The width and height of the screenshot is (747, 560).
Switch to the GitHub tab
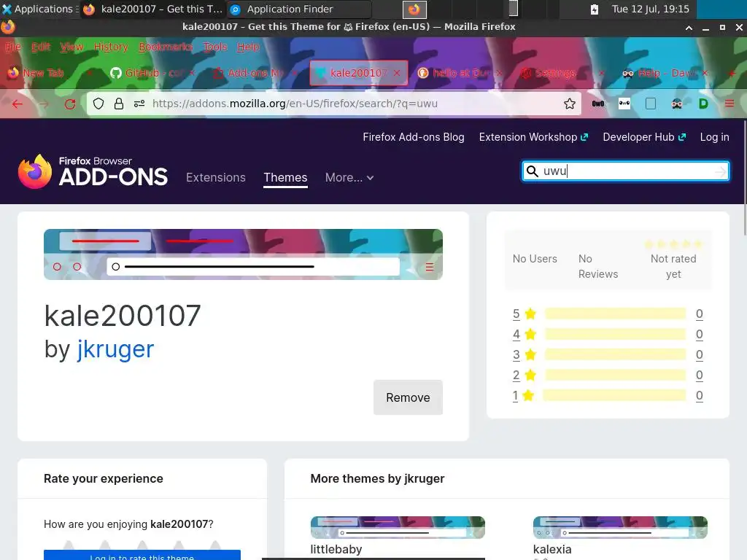(x=147, y=73)
